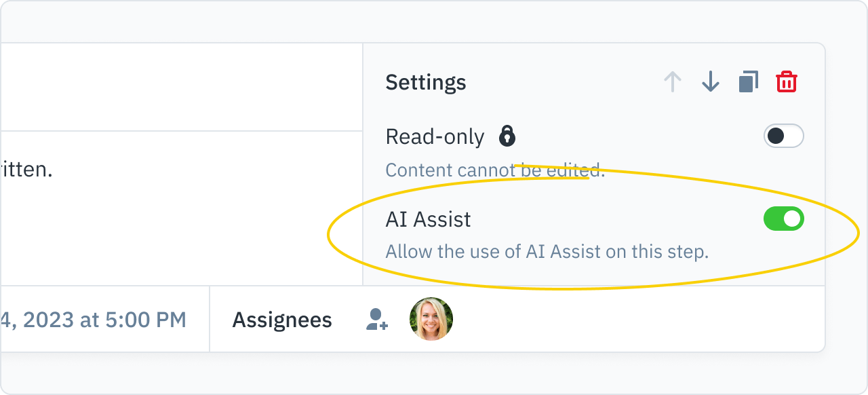Move the step down with the down arrow

(x=710, y=82)
